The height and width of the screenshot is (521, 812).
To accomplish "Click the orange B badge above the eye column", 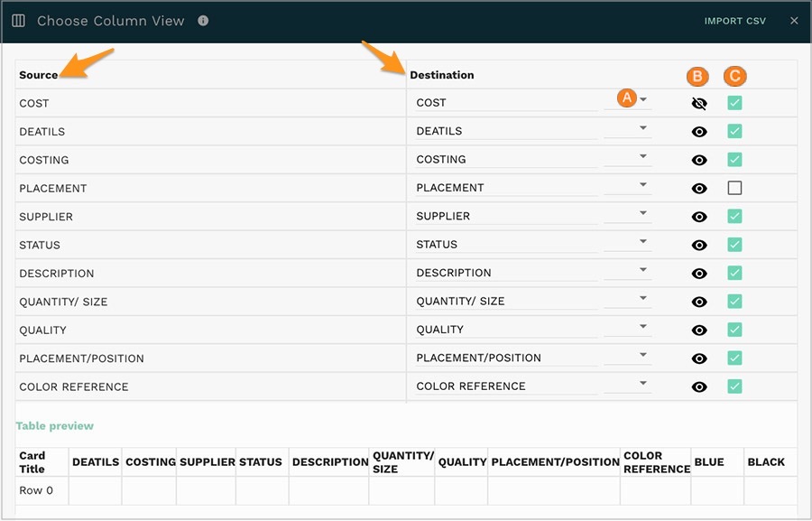I will [x=697, y=77].
